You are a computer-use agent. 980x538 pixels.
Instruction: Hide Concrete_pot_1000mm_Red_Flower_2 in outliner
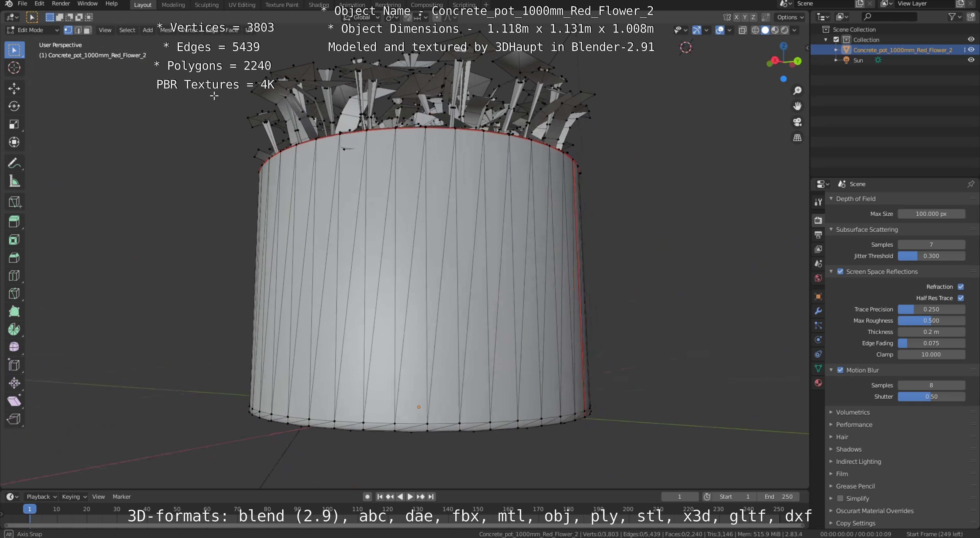pyautogui.click(x=971, y=50)
